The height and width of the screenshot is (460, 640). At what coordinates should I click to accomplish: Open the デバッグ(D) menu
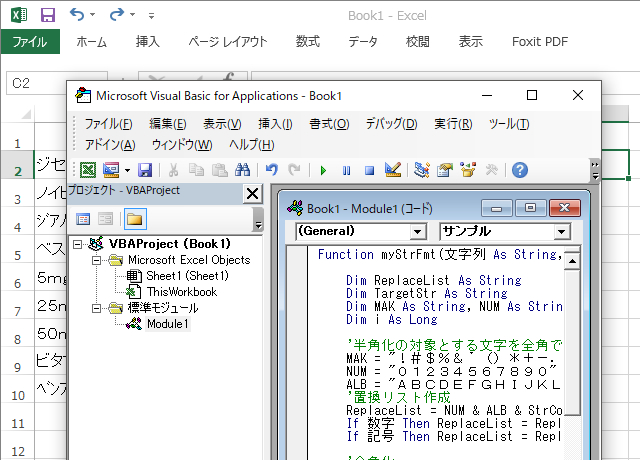click(x=391, y=124)
